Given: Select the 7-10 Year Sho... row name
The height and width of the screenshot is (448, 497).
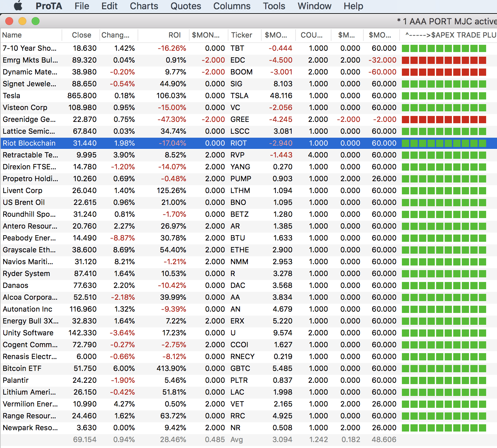Looking at the screenshot, I should tap(30, 48).
